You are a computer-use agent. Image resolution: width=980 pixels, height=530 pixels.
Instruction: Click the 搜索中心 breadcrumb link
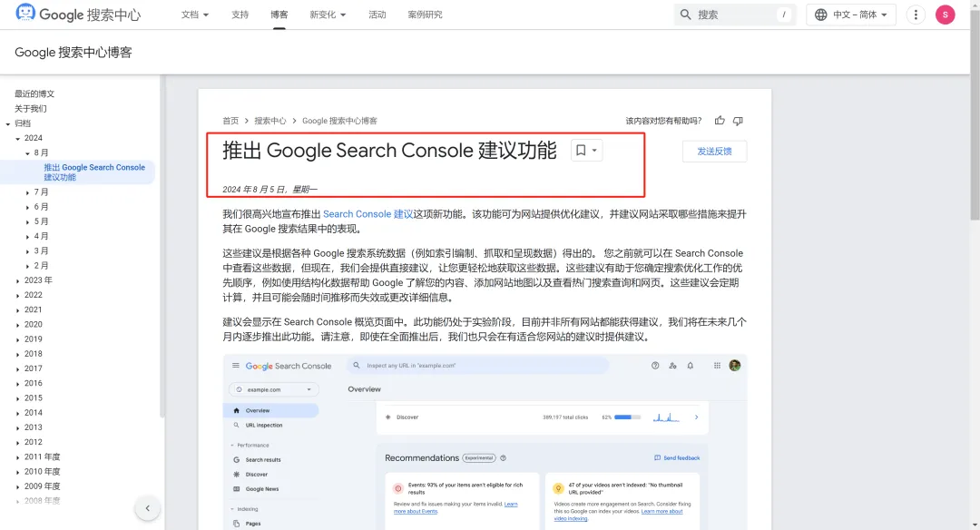pyautogui.click(x=269, y=121)
